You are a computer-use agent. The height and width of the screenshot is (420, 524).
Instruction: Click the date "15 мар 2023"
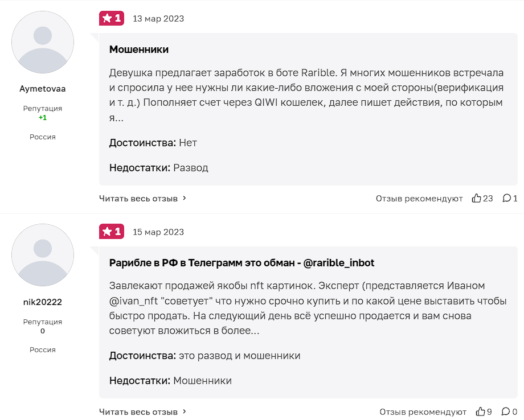click(158, 232)
